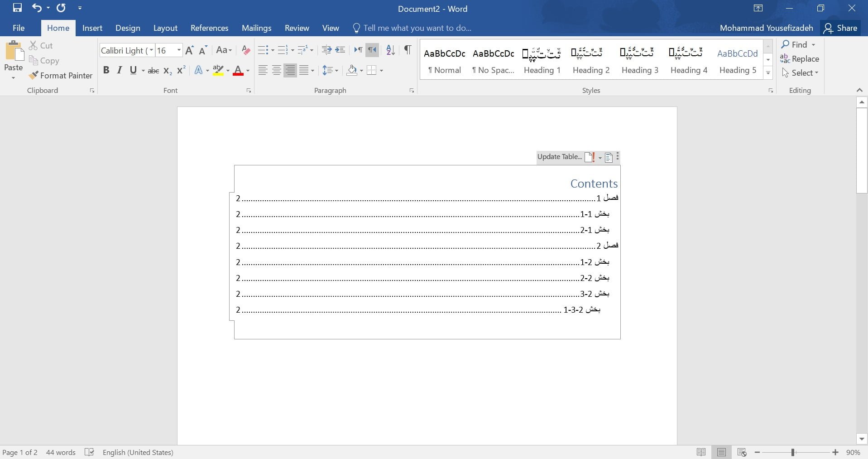Toggle Right-to-Left text direction
Viewport: 868px width, 459px height.
coord(372,50)
